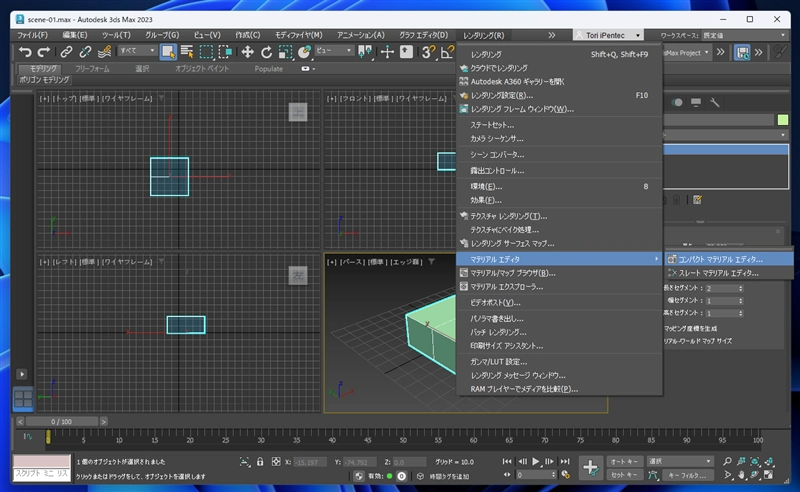Click the object color green swatch
The width and height of the screenshot is (800, 492).
click(x=783, y=120)
